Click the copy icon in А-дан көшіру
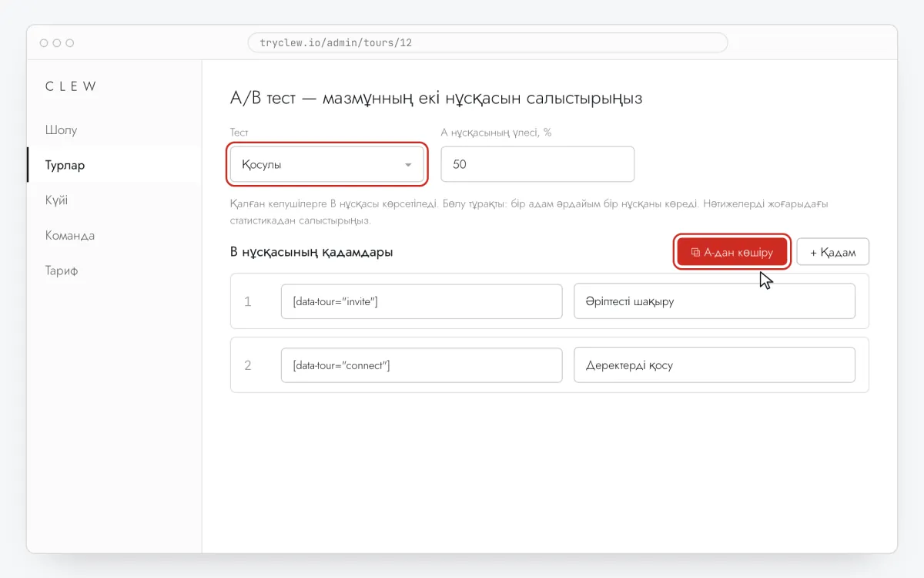The height and width of the screenshot is (578, 924). (695, 252)
